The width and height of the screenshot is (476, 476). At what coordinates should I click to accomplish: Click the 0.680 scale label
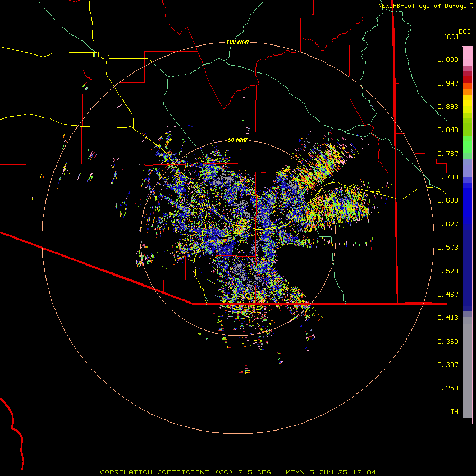click(448, 200)
